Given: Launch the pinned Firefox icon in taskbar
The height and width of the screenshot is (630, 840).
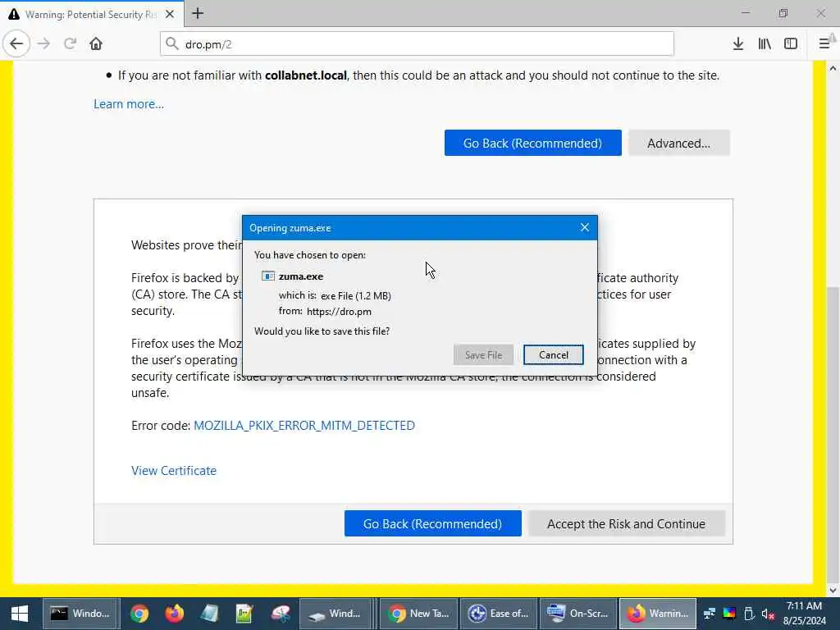Looking at the screenshot, I should click(x=174, y=614).
